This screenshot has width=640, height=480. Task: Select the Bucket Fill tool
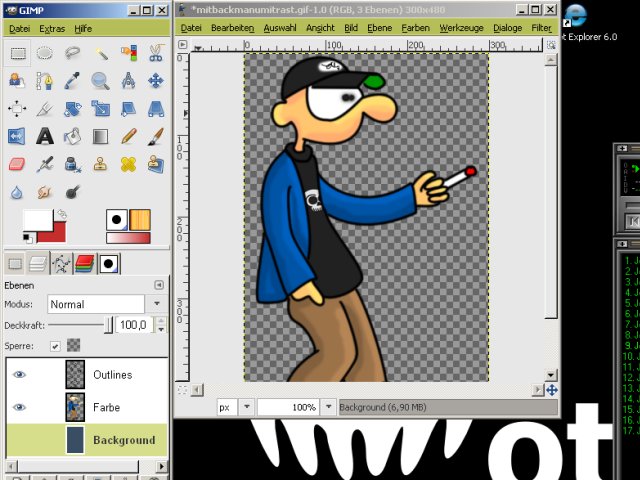(x=73, y=136)
